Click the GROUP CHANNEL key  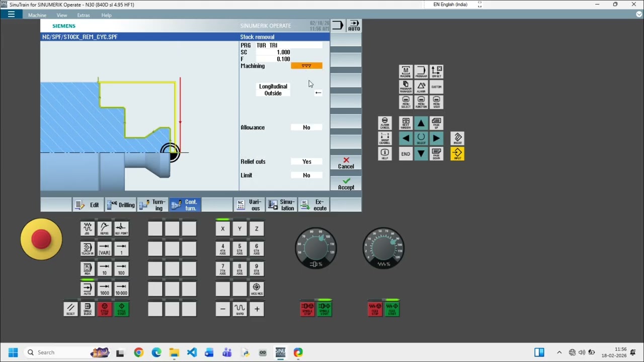coord(385,138)
